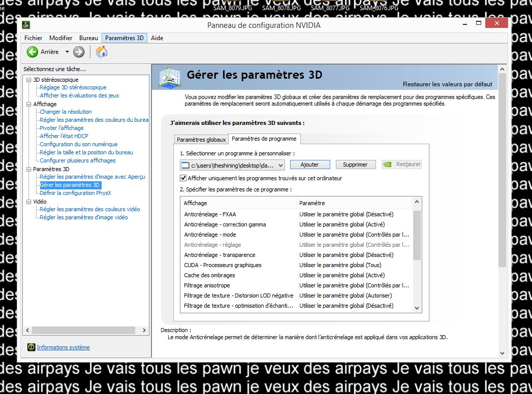Click the Gérer les paramètres 3D header icon
The height and width of the screenshot is (394, 532).
pyautogui.click(x=170, y=77)
